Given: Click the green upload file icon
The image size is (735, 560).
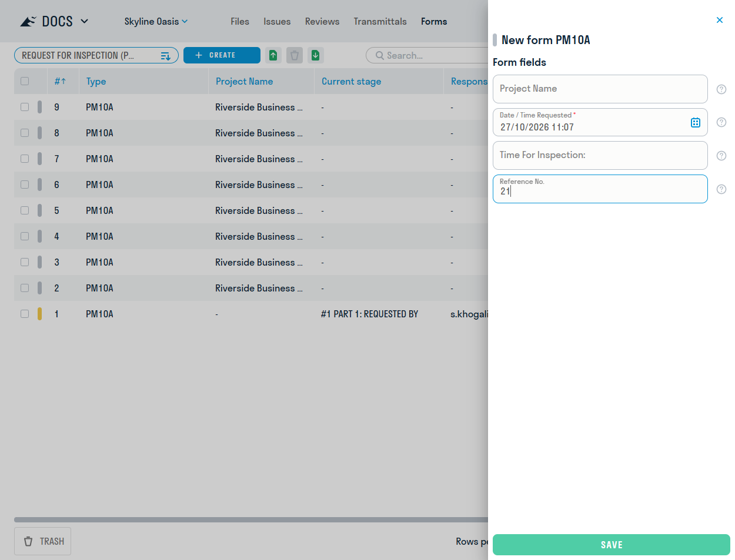Looking at the screenshot, I should click(273, 55).
